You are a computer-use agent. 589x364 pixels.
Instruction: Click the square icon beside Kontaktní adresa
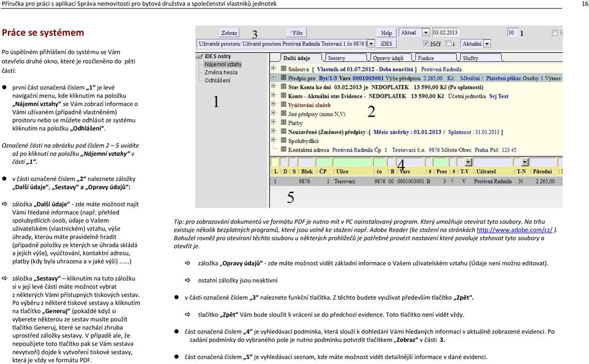(x=283, y=150)
